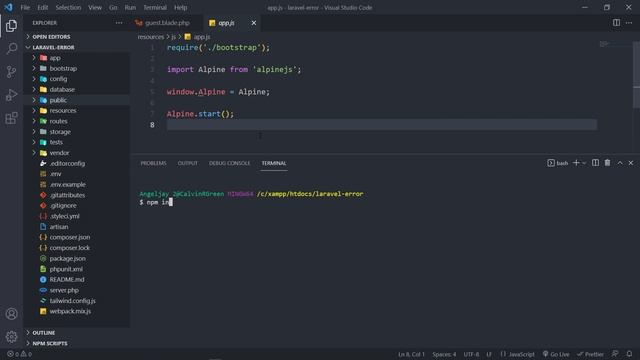This screenshot has height=360, width=640.
Task: Close the terminal panel
Action: tap(631, 163)
